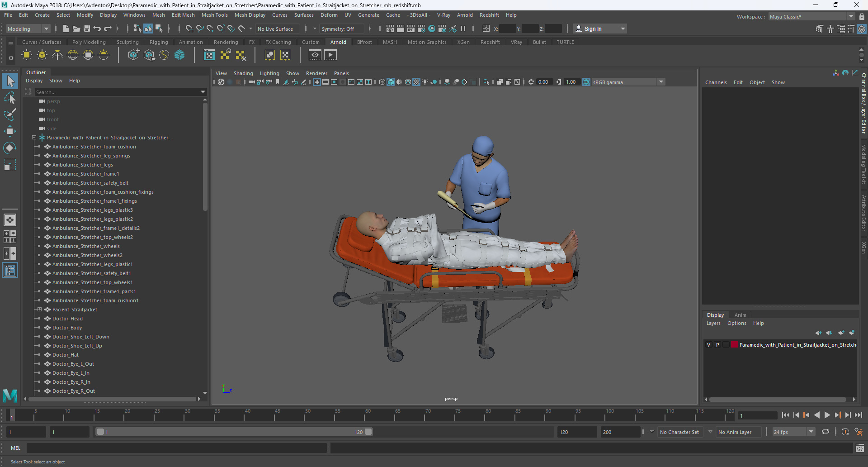The height and width of the screenshot is (467, 868).
Task: Open Arnold TX manager shelf icon
Action: tap(209, 55)
